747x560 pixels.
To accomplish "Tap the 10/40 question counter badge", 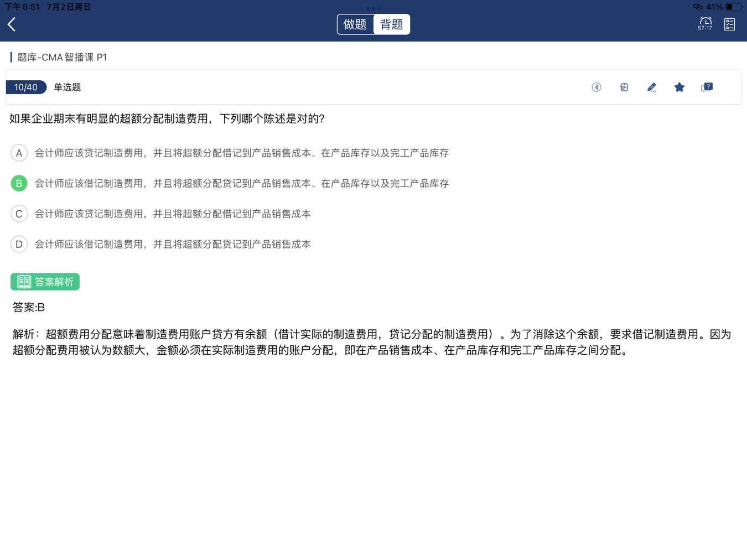I will click(26, 87).
